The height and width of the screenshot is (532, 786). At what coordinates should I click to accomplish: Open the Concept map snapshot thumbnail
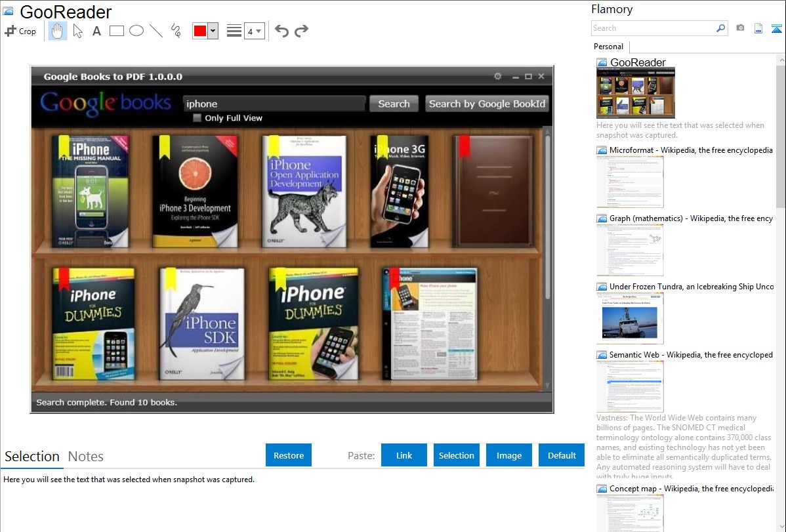click(630, 513)
